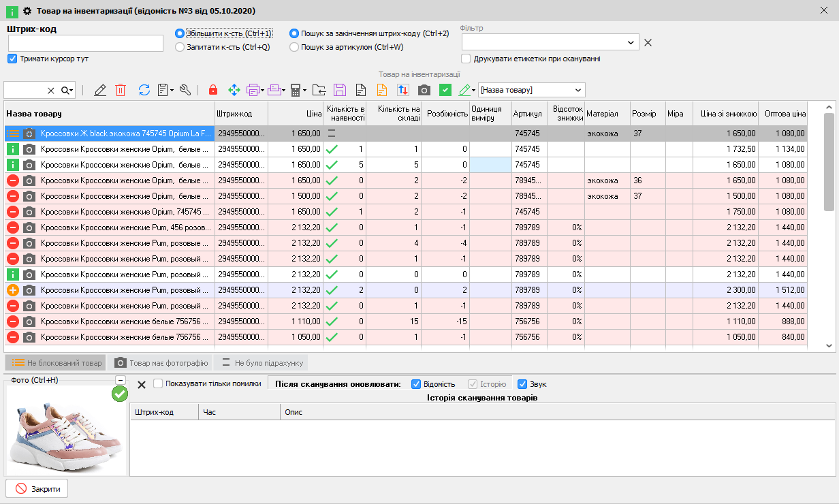839x504 pixels.
Task: Click the purple floppy disk save icon
Action: 339,90
